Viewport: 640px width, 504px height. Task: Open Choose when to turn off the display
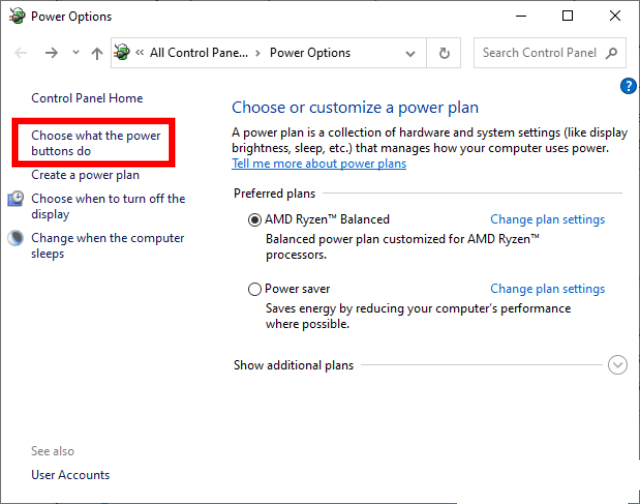pyautogui.click(x=108, y=206)
